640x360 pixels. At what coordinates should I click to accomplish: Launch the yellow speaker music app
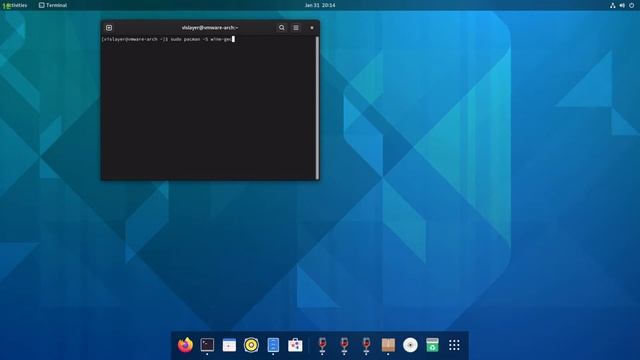pyautogui.click(x=251, y=345)
